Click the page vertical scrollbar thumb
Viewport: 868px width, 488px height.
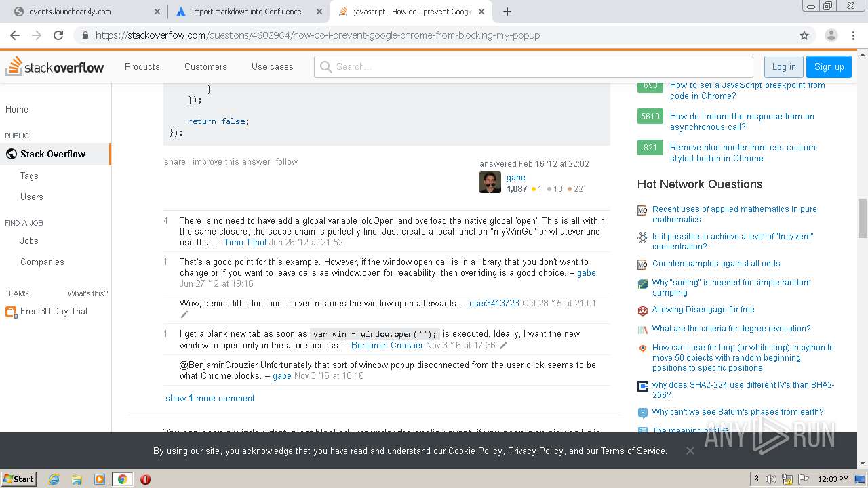pyautogui.click(x=863, y=218)
